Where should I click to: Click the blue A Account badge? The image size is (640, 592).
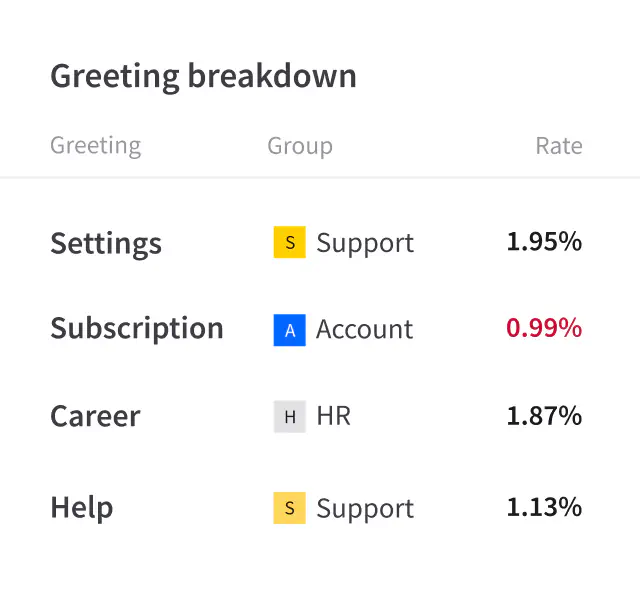(289, 330)
